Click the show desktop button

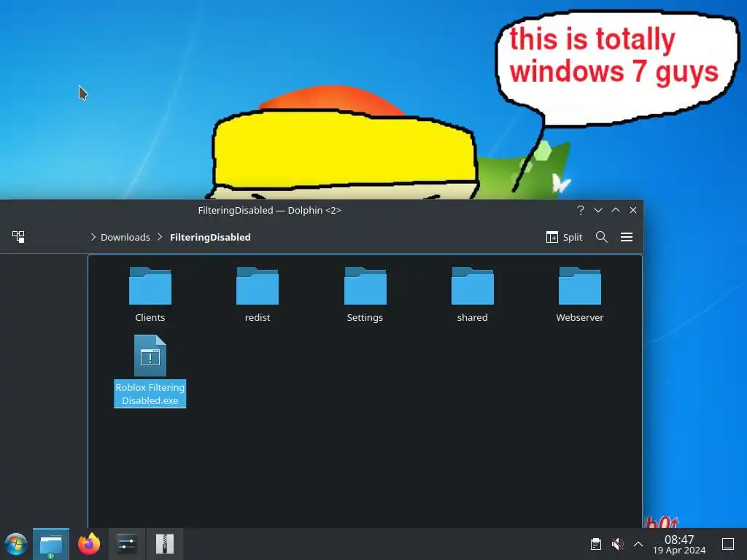(x=728, y=544)
